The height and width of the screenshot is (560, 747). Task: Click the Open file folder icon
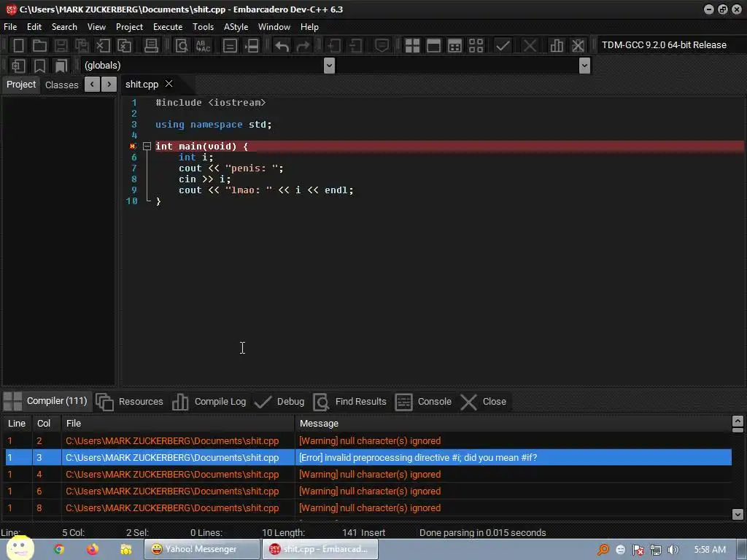click(x=39, y=46)
